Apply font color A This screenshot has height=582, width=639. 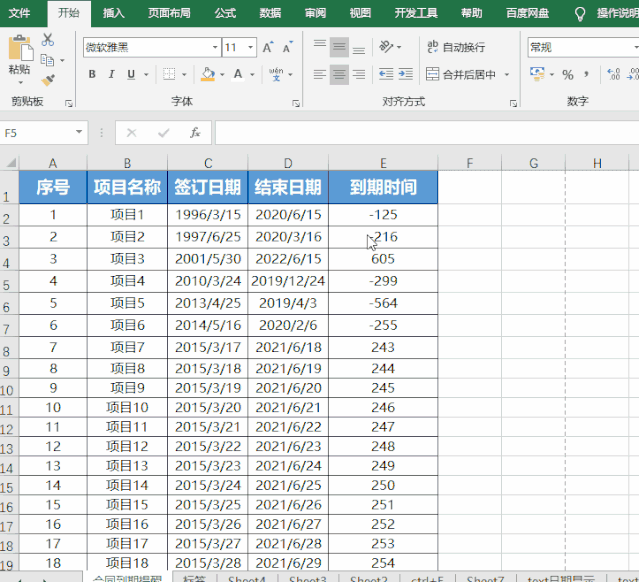pos(238,74)
